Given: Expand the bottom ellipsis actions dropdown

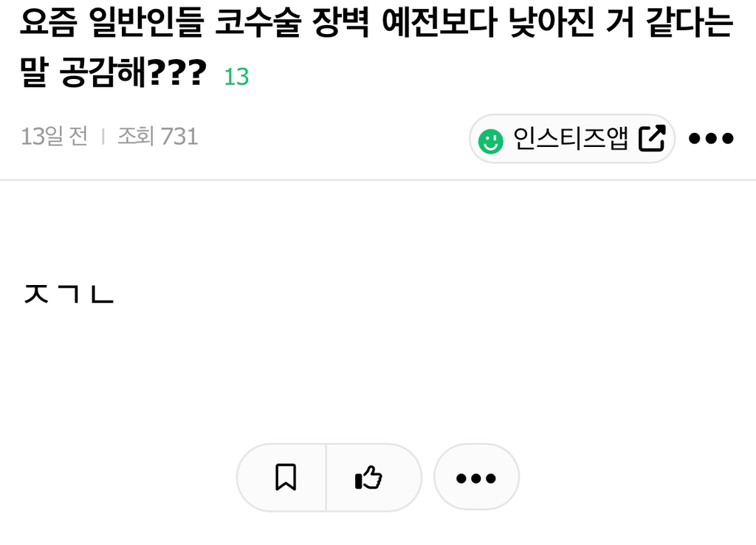Looking at the screenshot, I should coord(476,477).
